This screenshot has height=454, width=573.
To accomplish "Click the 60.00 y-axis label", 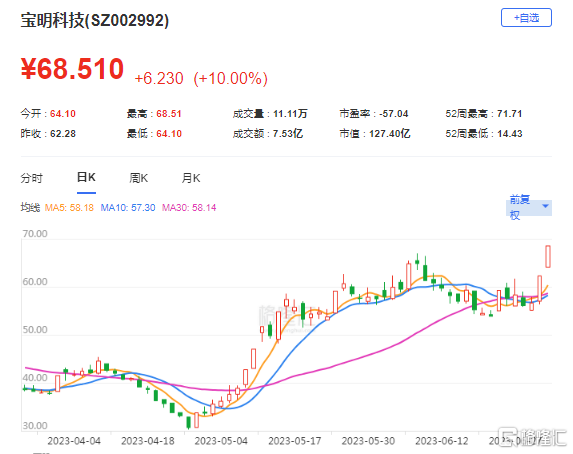I will [35, 281].
